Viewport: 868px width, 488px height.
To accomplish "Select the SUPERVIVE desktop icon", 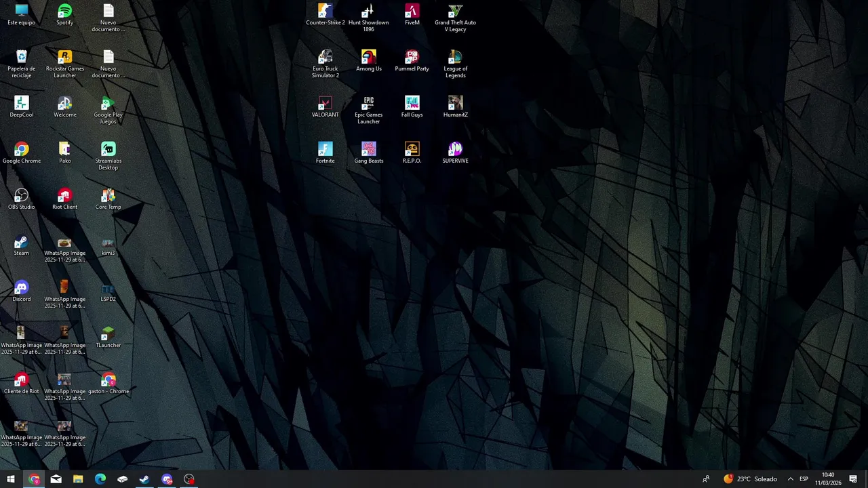I will [x=456, y=153].
